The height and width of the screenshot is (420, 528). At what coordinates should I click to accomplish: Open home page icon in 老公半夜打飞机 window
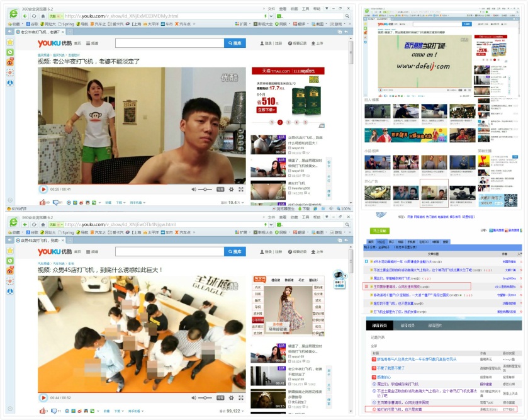click(43, 16)
